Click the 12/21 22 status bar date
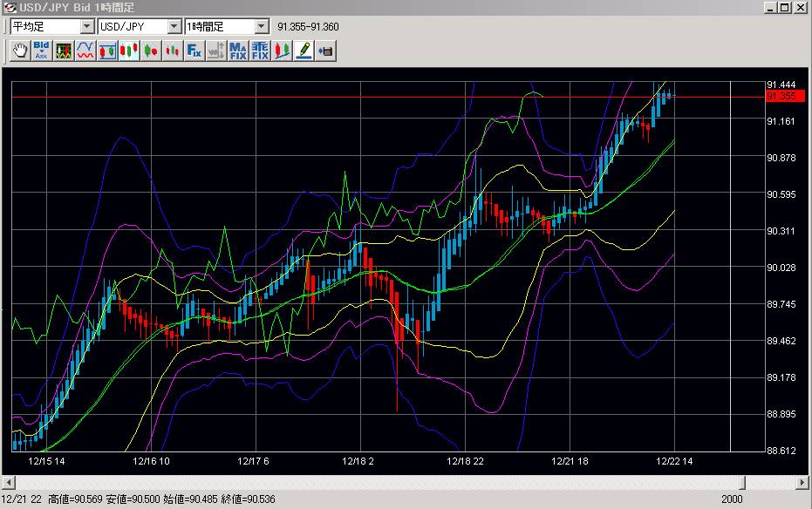This screenshot has height=509, width=812. pos(21,499)
